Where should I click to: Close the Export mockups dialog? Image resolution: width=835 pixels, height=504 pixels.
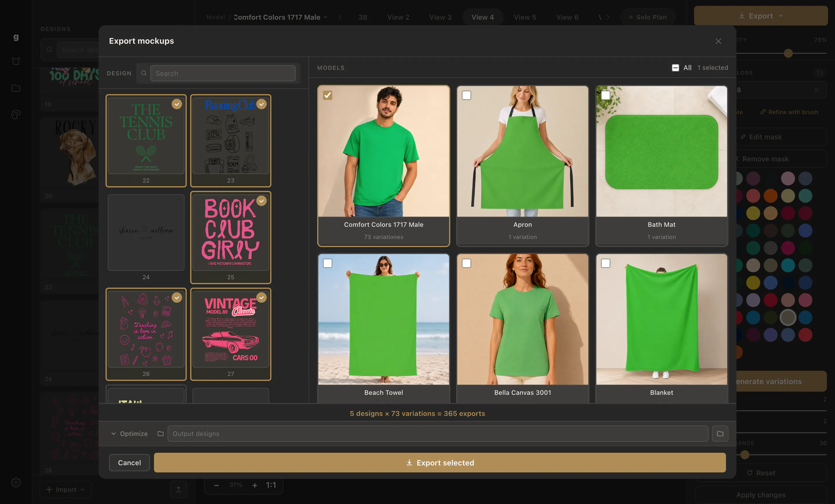tap(718, 41)
